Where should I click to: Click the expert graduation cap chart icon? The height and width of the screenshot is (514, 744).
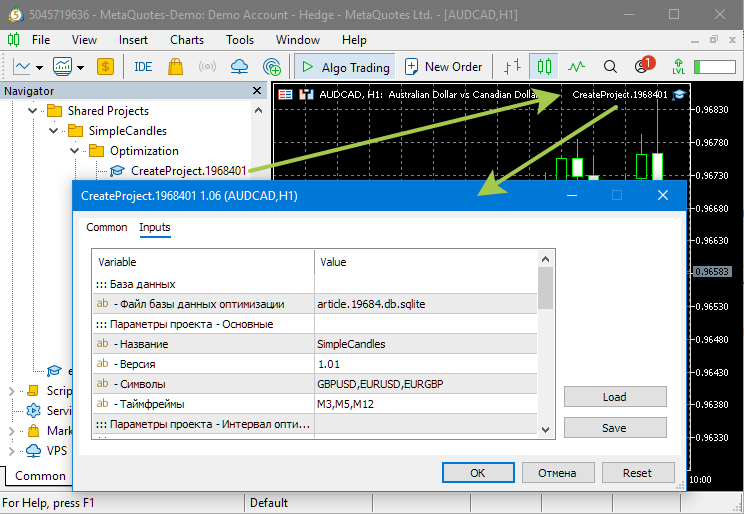pos(679,94)
